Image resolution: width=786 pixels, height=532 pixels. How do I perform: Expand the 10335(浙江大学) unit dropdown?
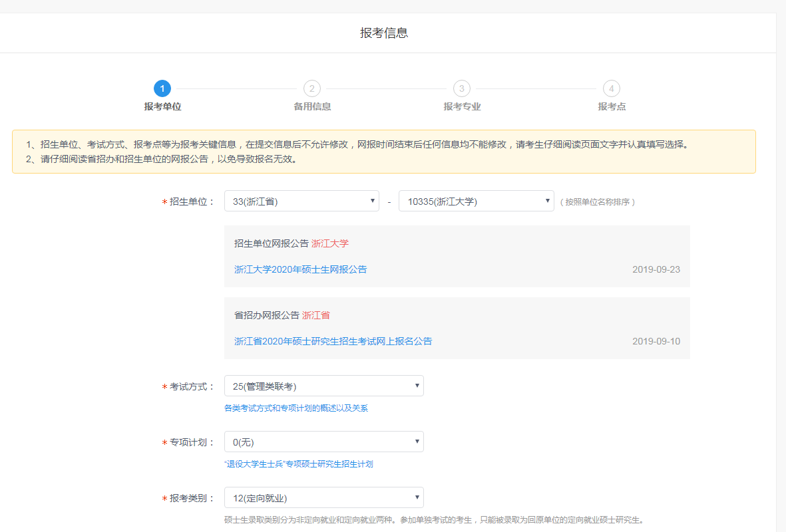coord(476,200)
